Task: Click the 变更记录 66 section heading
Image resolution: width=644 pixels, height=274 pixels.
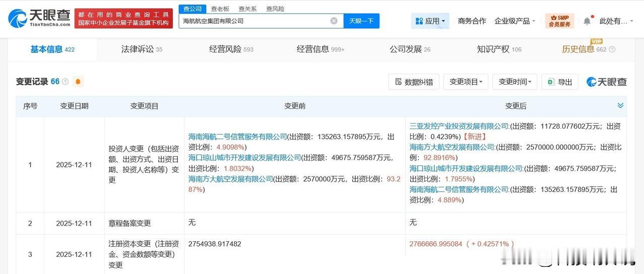Action: pos(38,82)
